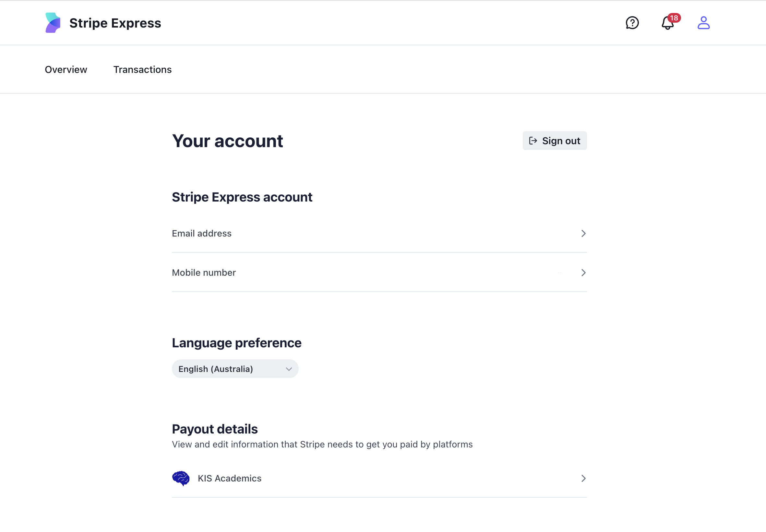This screenshot has width=766, height=532.
Task: Open the user profile icon
Action: (x=703, y=23)
